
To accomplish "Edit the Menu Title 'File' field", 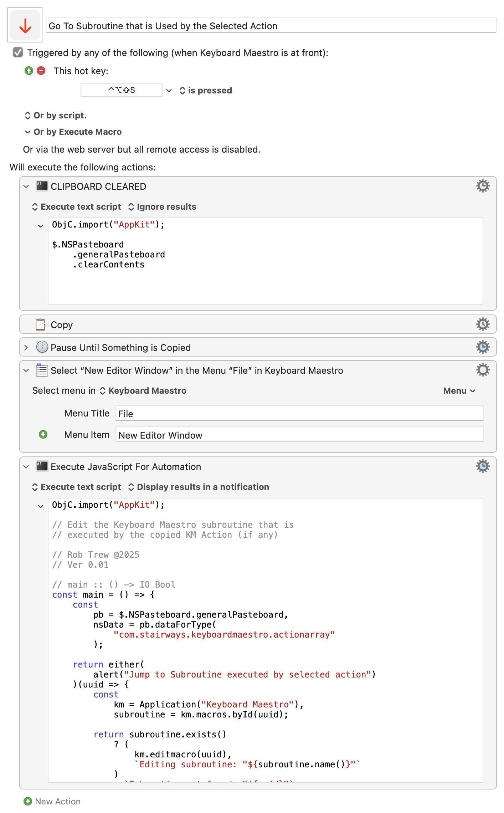I will (299, 414).
